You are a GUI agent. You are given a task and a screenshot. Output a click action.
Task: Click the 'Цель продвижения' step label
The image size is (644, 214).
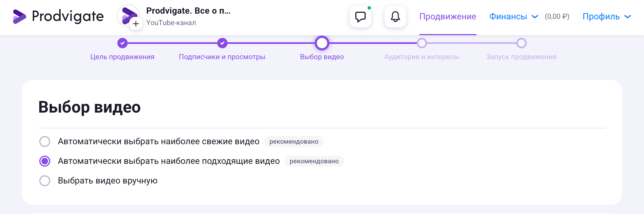122,57
